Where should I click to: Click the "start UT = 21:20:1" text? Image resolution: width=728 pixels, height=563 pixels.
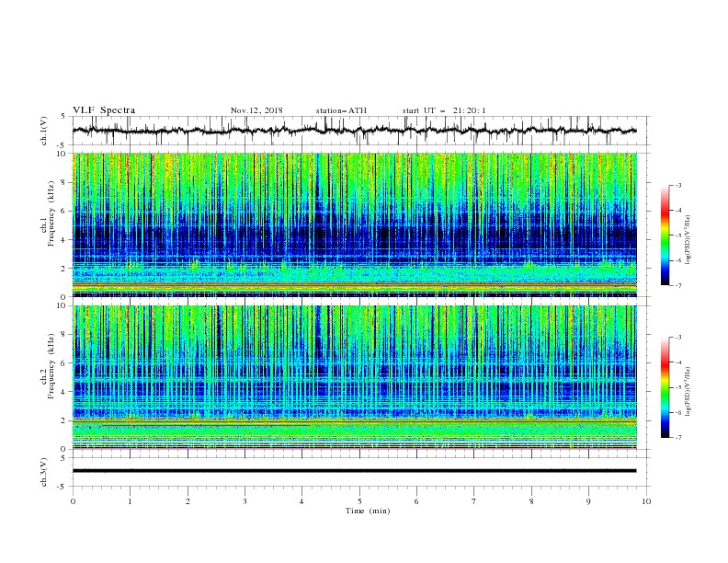coord(444,110)
